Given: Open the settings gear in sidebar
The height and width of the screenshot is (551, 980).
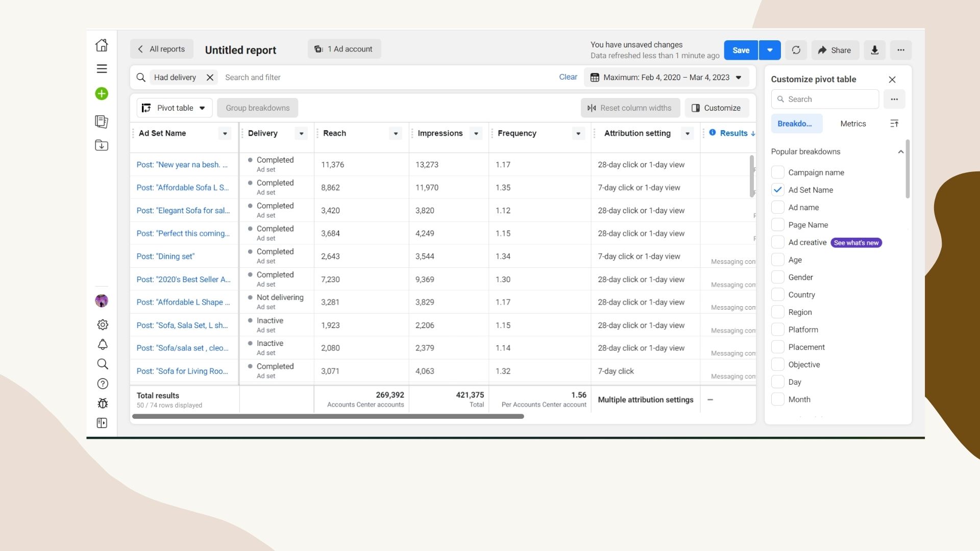Looking at the screenshot, I should click(x=103, y=324).
